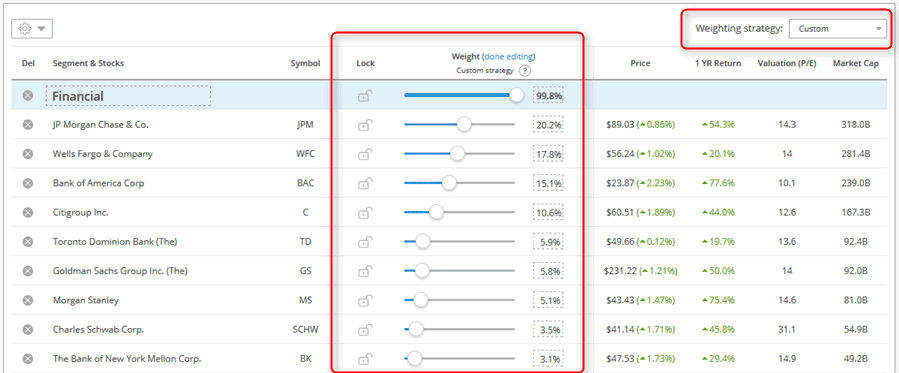Screen dimensions: 899x373
Task: Toggle lock for BAC weight
Action: (x=365, y=183)
